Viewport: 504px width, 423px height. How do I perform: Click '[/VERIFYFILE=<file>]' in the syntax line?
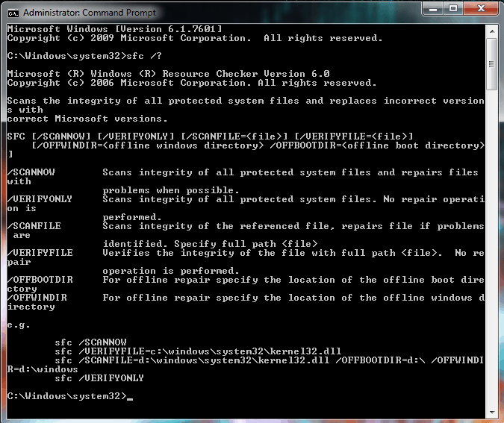tap(354, 137)
